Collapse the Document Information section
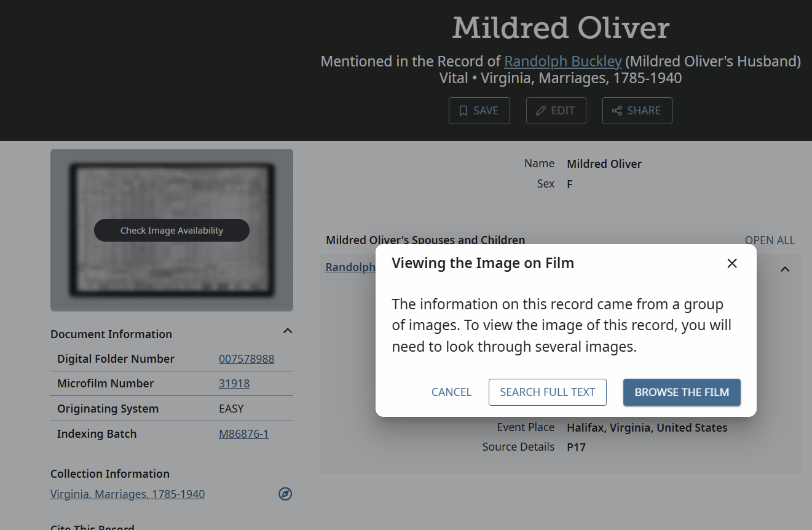This screenshot has height=530, width=812. click(287, 331)
